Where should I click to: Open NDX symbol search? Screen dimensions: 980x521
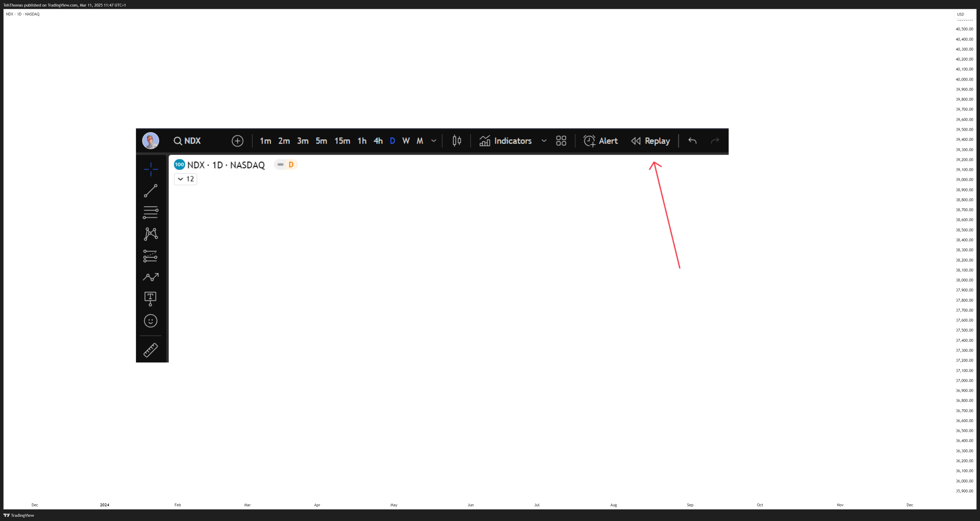point(187,141)
